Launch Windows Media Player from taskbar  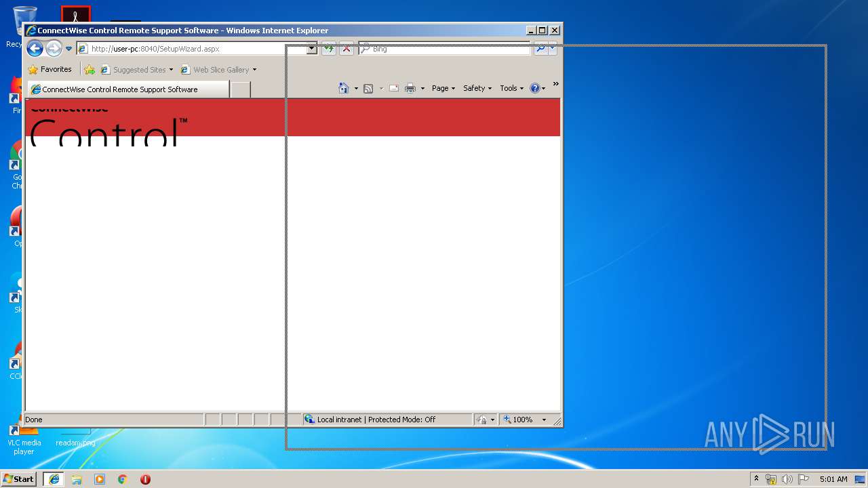pyautogui.click(x=100, y=479)
